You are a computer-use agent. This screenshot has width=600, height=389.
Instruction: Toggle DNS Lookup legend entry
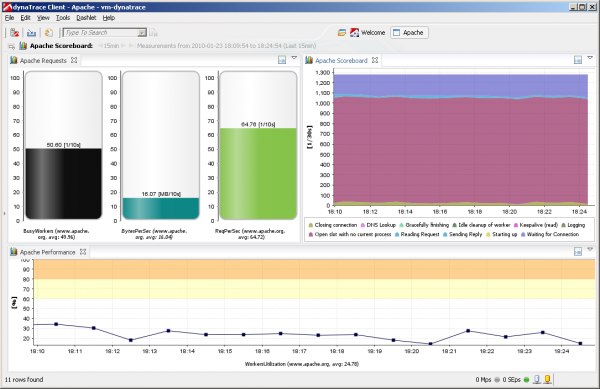[x=378, y=225]
